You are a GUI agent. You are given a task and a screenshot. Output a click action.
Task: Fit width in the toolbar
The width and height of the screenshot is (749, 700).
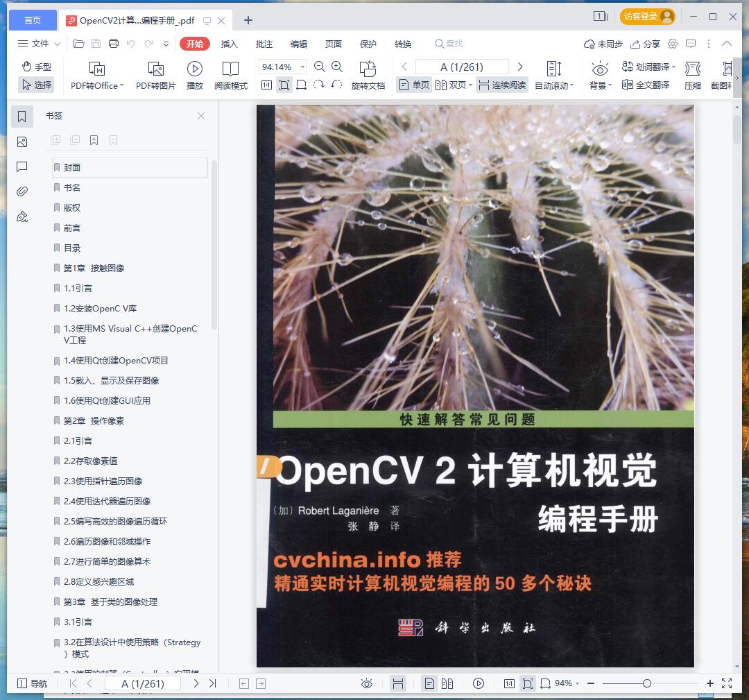(302, 85)
